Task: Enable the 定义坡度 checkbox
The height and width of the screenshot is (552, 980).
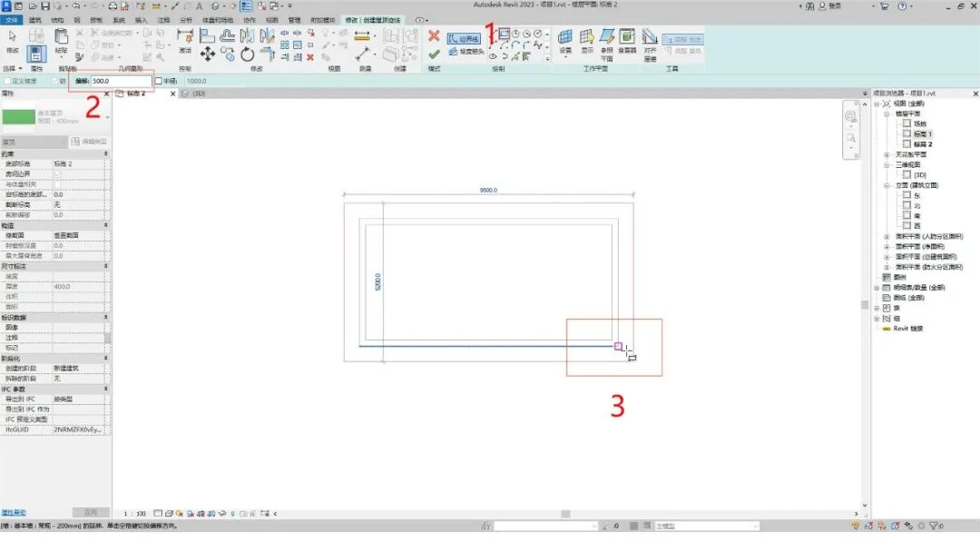Action: tap(6, 81)
